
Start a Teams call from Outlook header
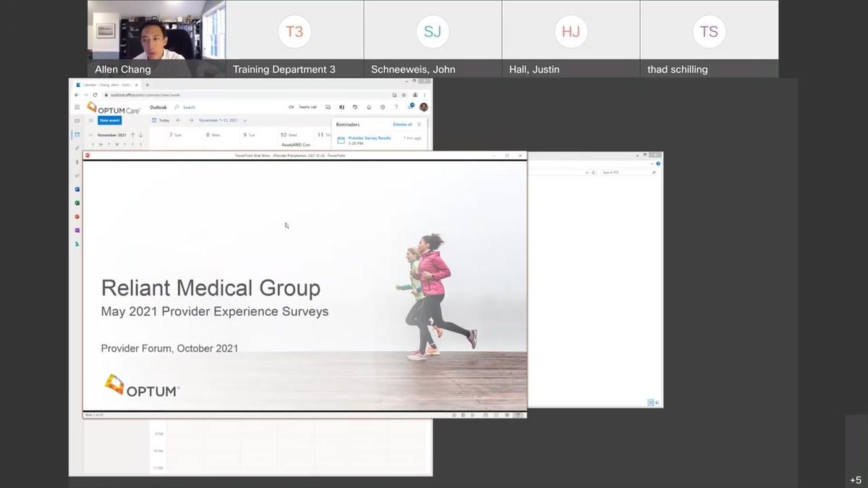click(303, 107)
